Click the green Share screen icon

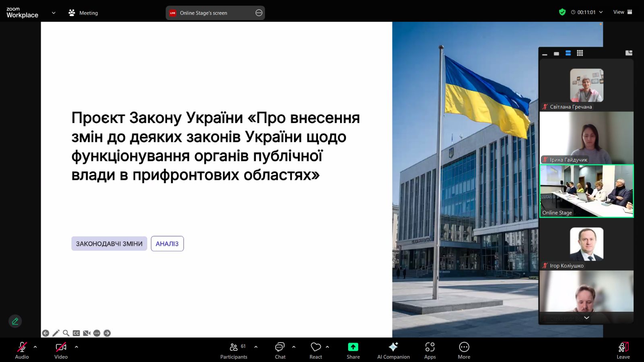[x=353, y=347]
